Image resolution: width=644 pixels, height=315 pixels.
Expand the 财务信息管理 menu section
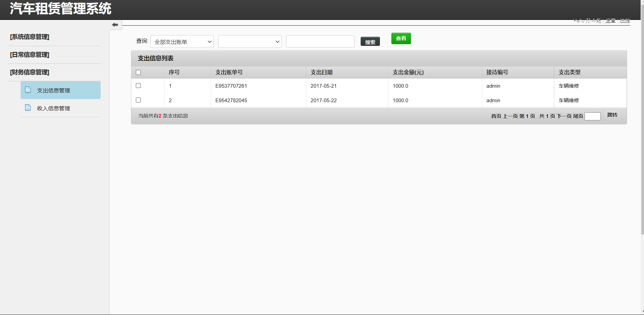click(x=30, y=72)
